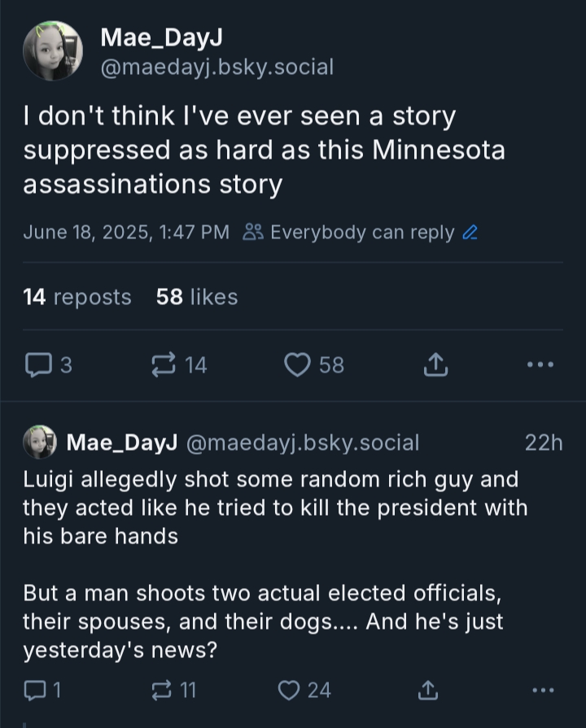Open the Mae_DayJ display name in reply
Screen dimensions: 586x728
pyautogui.click(x=122, y=442)
